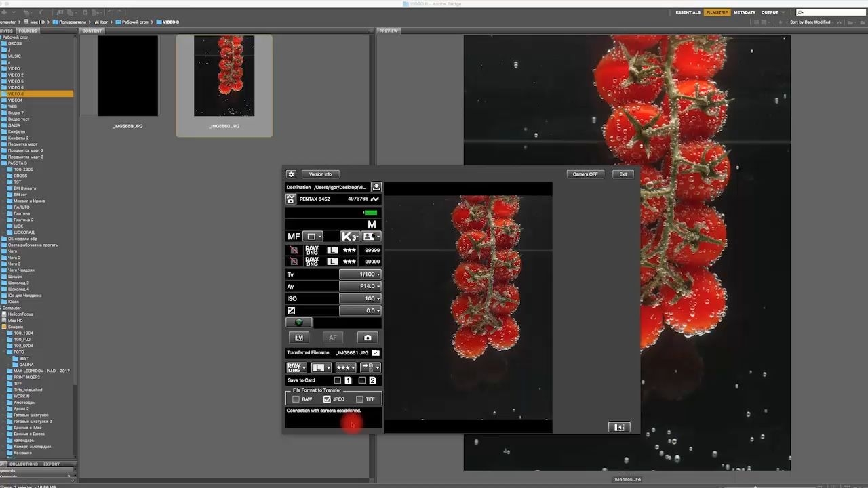This screenshot has width=868, height=488.
Task: Open the drive mode dropdown next to MF
Action: point(313,237)
